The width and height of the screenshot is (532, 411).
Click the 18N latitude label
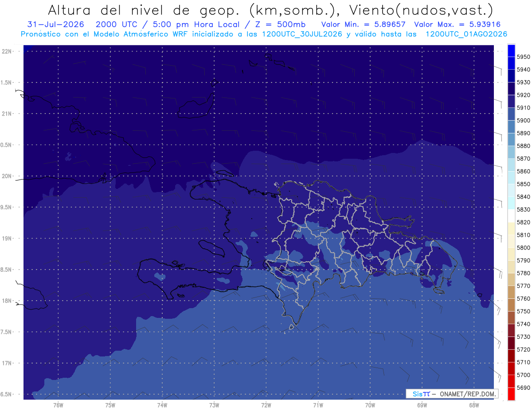coord(7,301)
